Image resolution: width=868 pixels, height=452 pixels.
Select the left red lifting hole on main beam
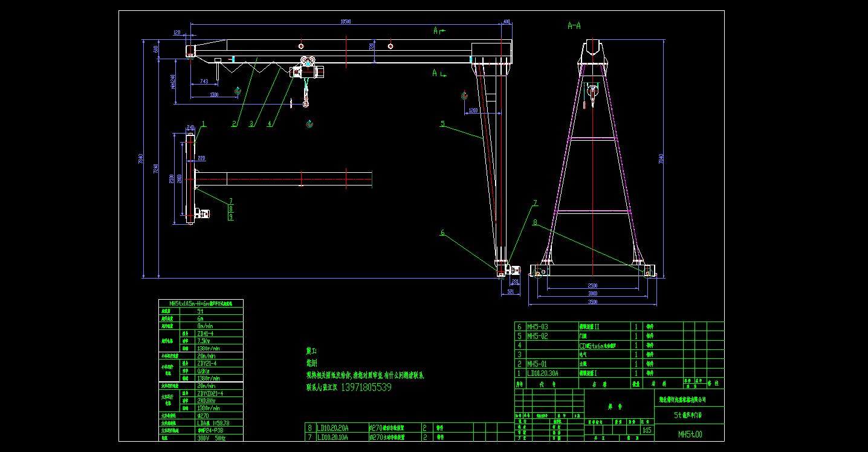300,45
